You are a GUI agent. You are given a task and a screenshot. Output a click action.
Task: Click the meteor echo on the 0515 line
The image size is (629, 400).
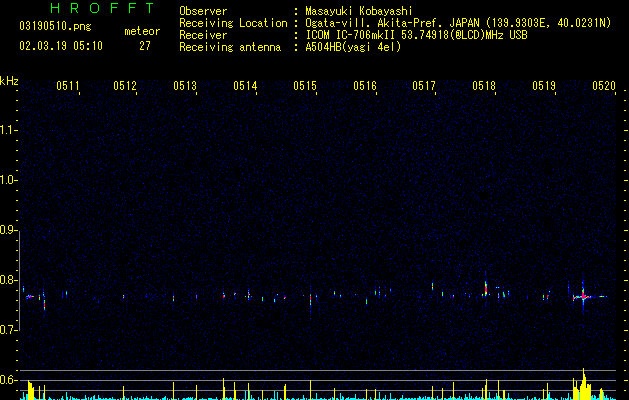[x=310, y=300]
